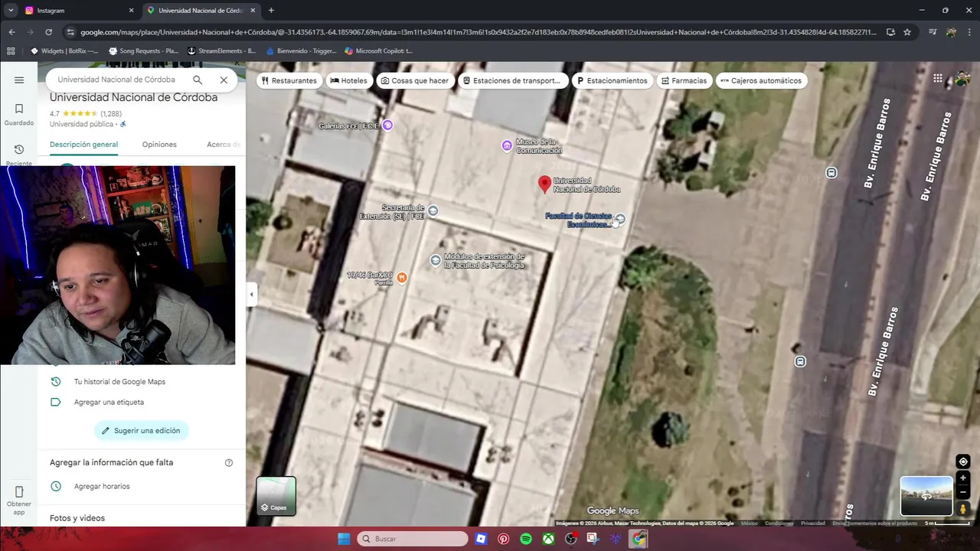
Task: Open a new browser tab
Action: click(271, 11)
